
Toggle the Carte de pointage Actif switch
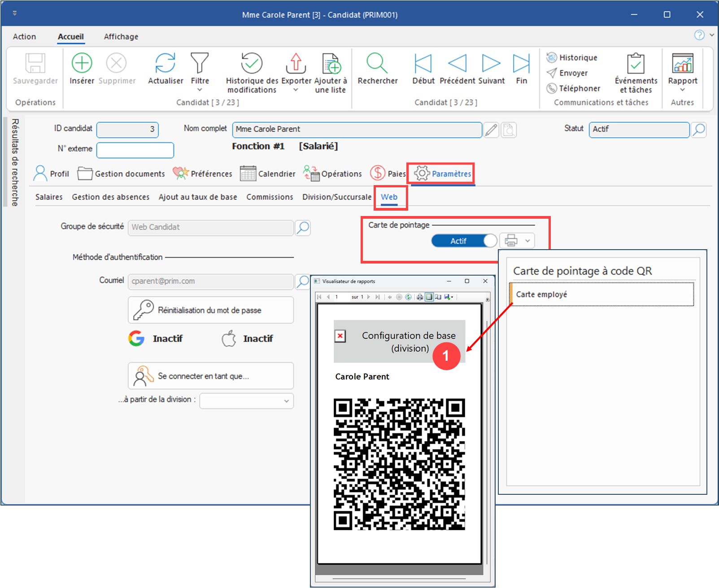[x=464, y=241]
